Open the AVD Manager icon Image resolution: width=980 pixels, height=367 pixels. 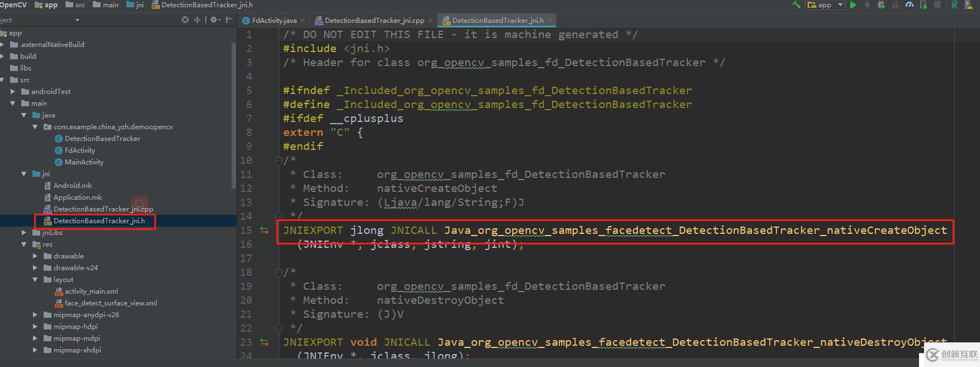(x=968, y=5)
